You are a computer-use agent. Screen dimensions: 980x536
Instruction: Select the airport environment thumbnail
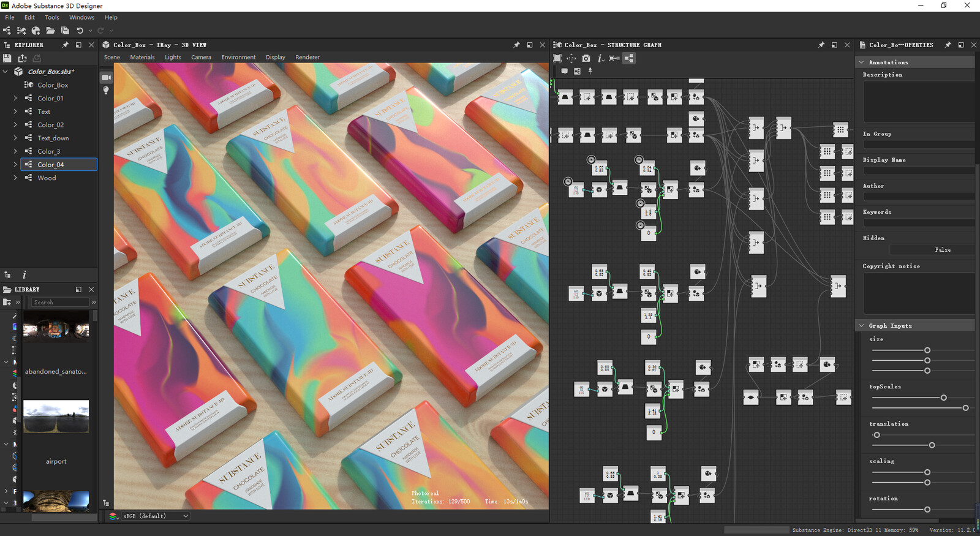56,416
